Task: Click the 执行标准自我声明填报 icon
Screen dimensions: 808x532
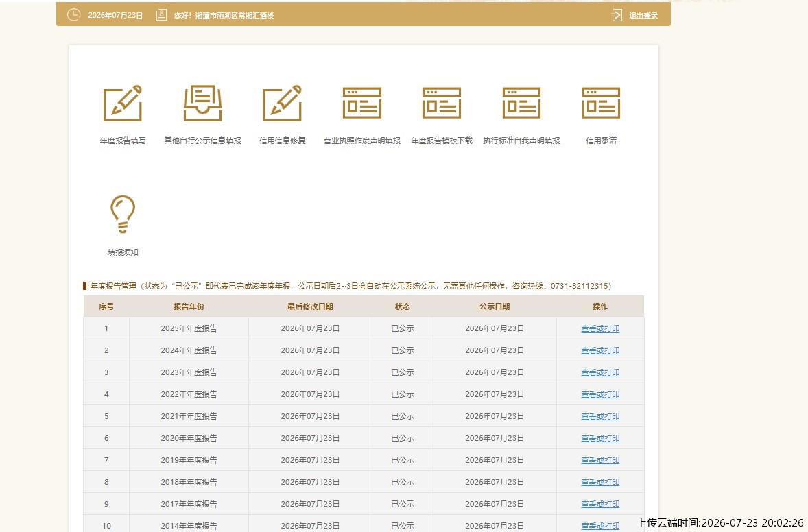Action: coord(521,103)
